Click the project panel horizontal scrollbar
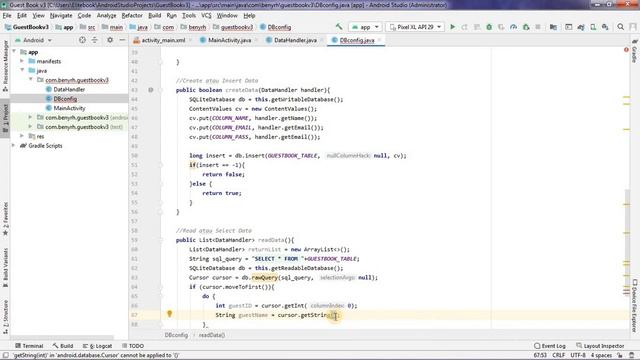 point(62,338)
